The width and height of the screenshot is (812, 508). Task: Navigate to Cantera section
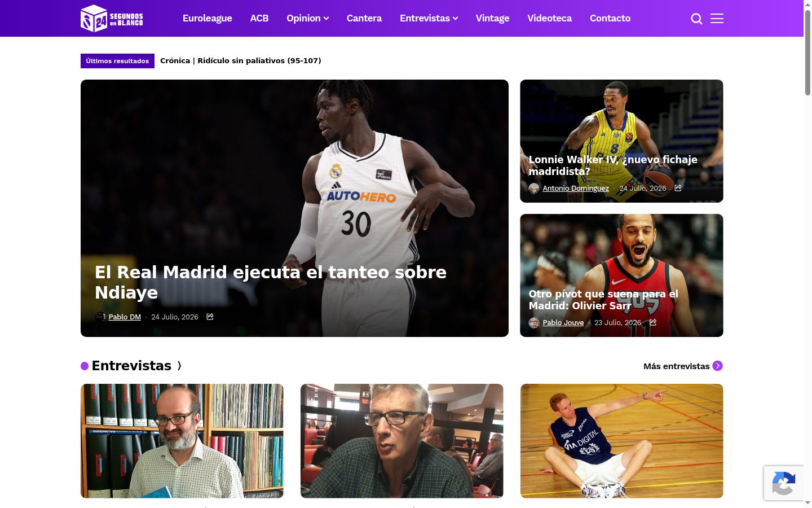coord(364,18)
